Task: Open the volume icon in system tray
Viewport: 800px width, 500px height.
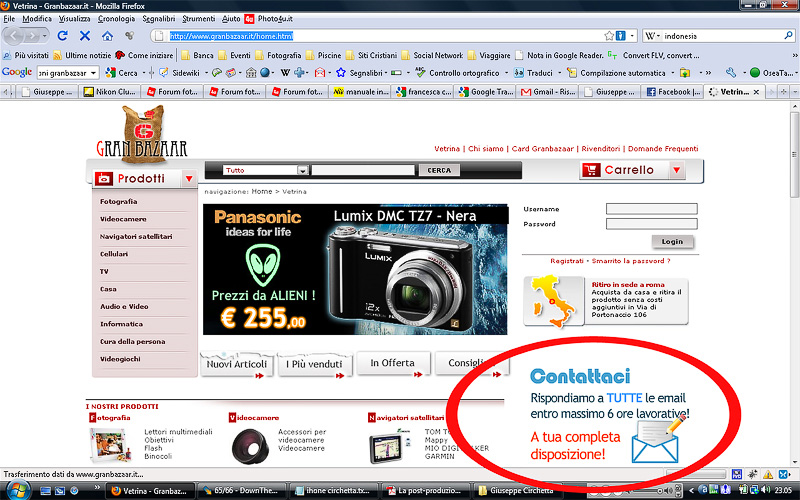Action: coord(766,490)
